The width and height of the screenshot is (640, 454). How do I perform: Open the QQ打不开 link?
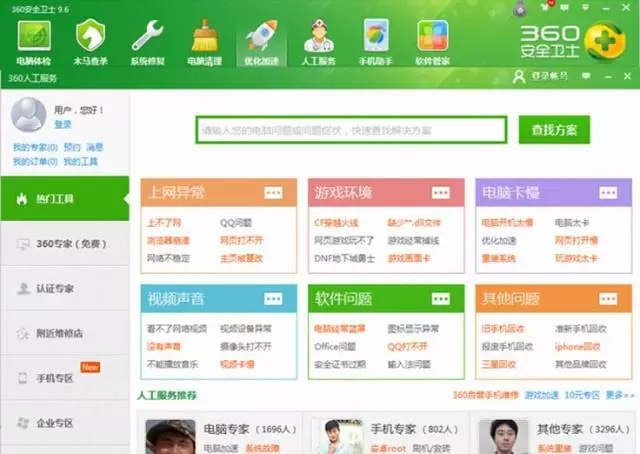(407, 347)
